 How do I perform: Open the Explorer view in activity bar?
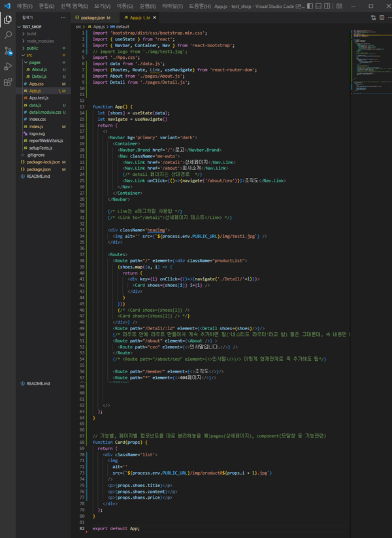(x=8, y=20)
